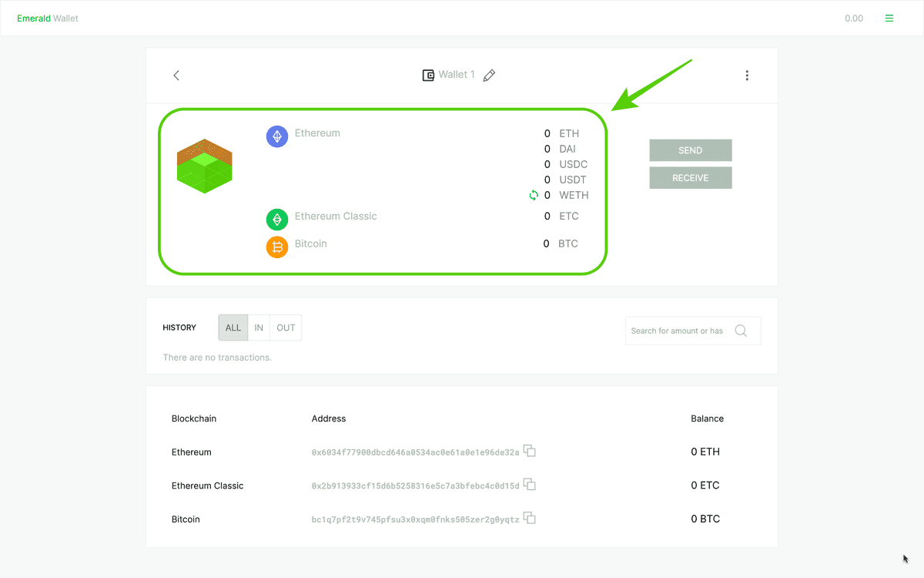Switch history filter to IN
924x578 pixels.
[x=259, y=327]
